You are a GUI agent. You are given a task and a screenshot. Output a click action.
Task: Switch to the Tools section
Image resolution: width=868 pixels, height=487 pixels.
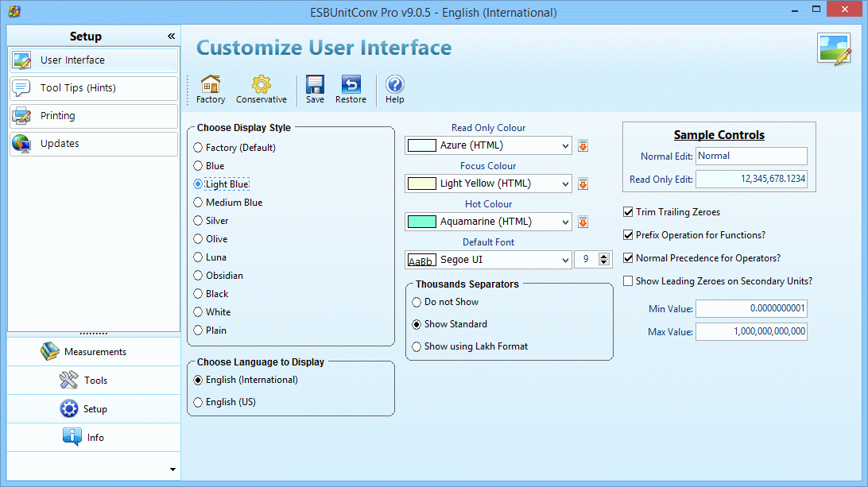point(94,381)
